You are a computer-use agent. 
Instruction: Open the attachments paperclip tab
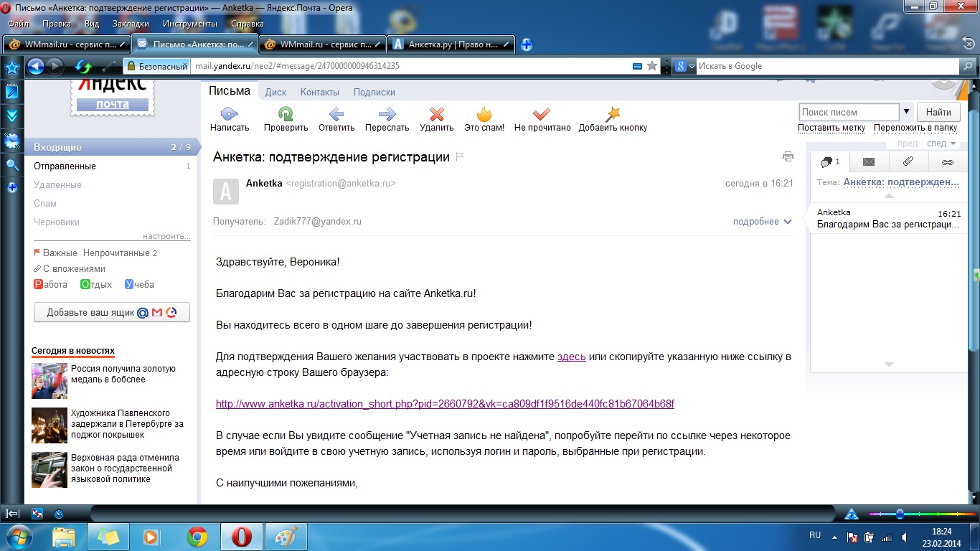908,162
